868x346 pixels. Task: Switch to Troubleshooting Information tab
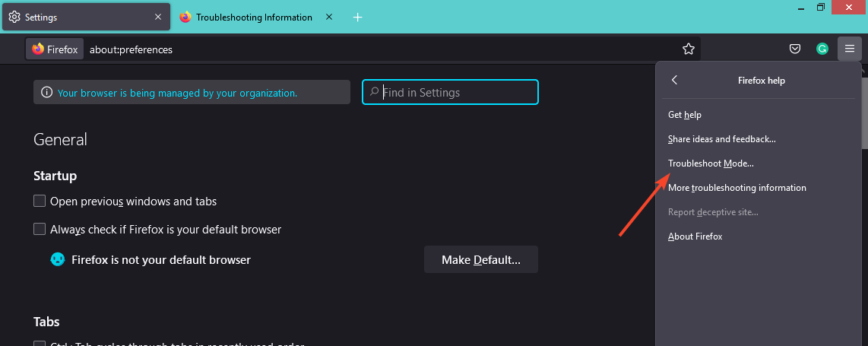[x=253, y=17]
